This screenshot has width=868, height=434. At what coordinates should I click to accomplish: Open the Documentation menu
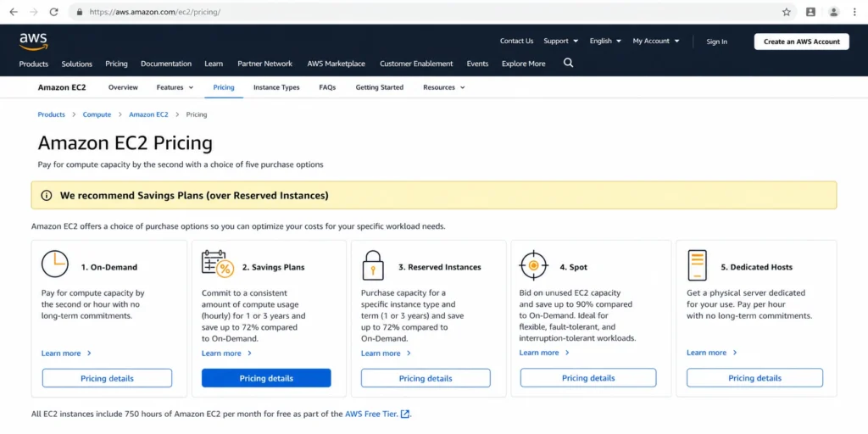pos(166,64)
